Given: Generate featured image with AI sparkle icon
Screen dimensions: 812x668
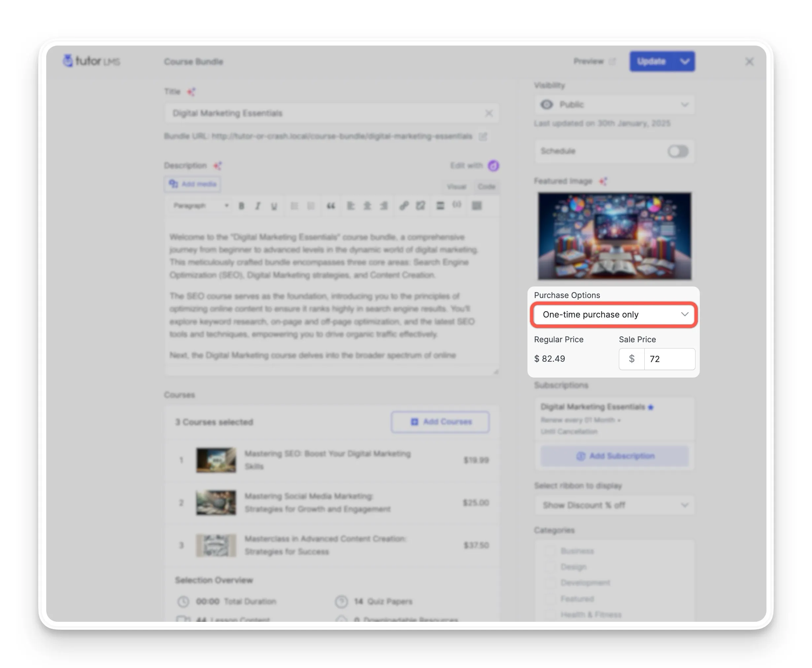Looking at the screenshot, I should [603, 181].
